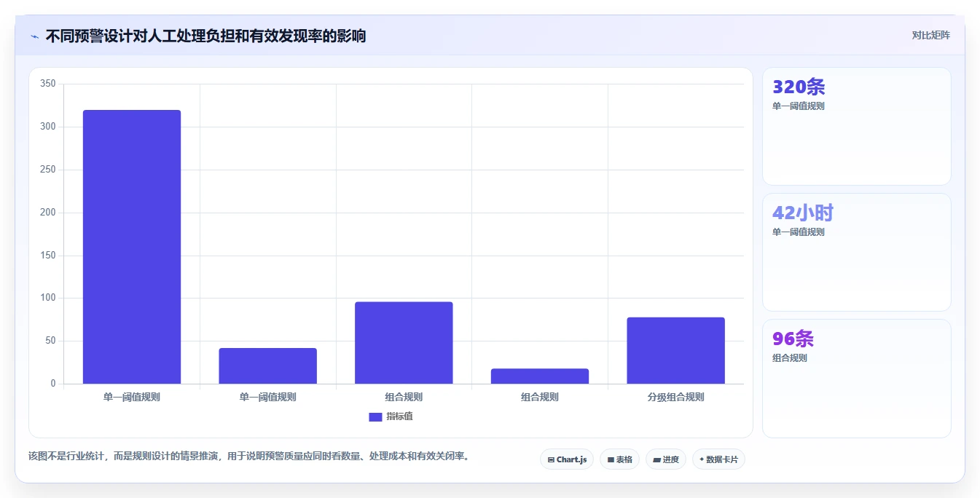Image resolution: width=980 pixels, height=498 pixels.
Task: Open the 96条 组合规则 data card
Action: click(x=857, y=379)
